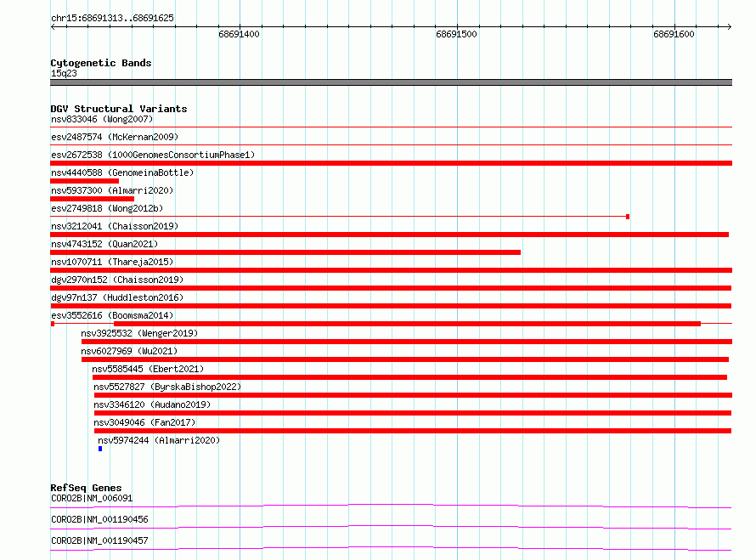This screenshot has height=560, width=756.
Task: Open nsv5974244 (Almarri2020) variant label
Action: pos(159,440)
